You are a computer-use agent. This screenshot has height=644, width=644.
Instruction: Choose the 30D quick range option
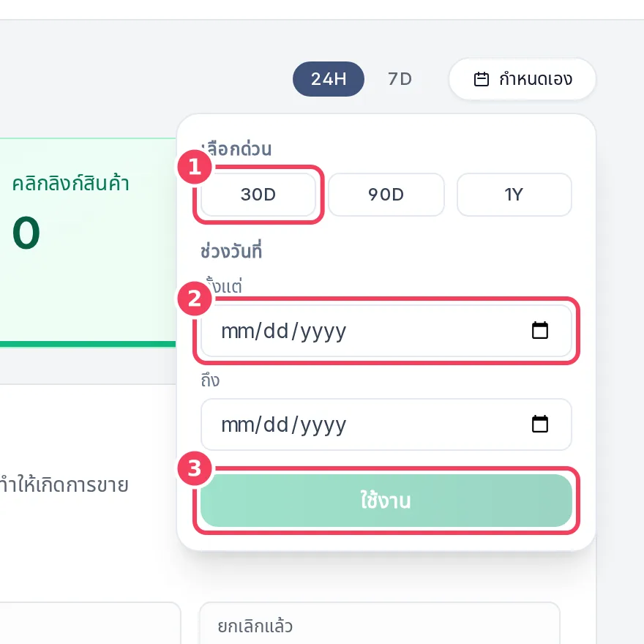tap(258, 194)
